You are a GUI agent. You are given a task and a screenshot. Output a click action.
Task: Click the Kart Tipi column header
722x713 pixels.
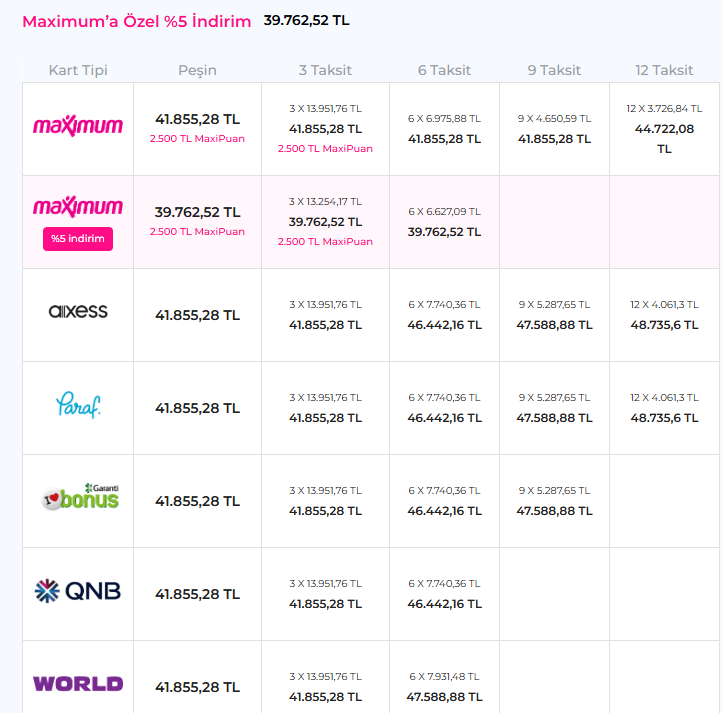(78, 70)
